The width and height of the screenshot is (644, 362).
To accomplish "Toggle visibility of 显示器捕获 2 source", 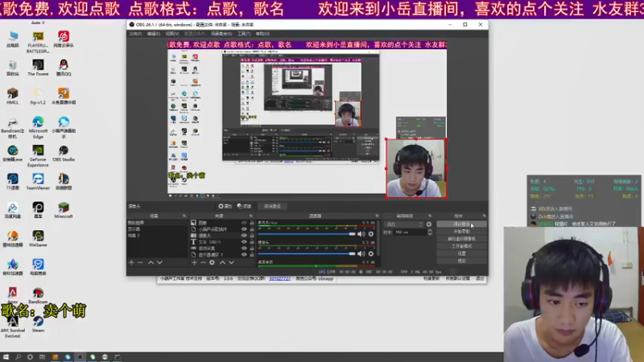I will tap(244, 255).
